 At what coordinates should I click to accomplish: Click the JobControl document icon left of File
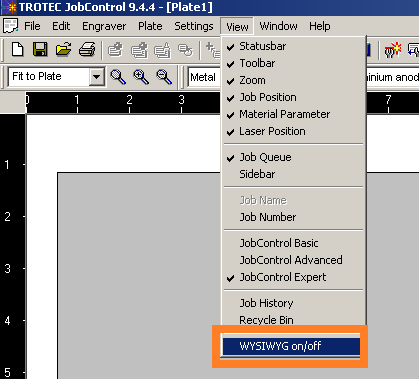[10, 26]
